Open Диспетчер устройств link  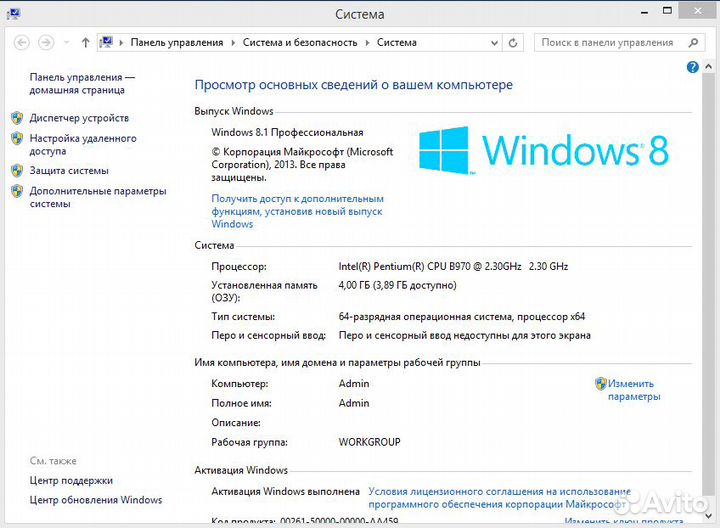pyautogui.click(x=79, y=118)
